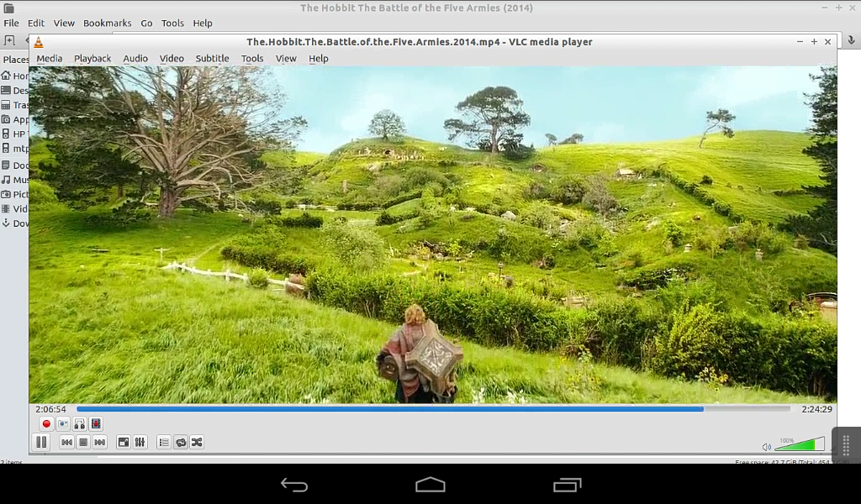Open extended settings equalizer panel

click(140, 442)
